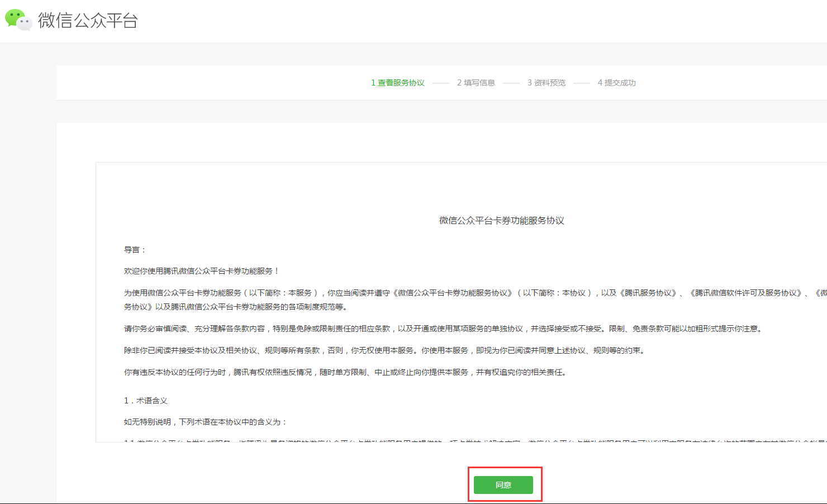The height and width of the screenshot is (504, 827).
Task: Click the line 欢迎你使用腾讯微信公众平台卡券功能服务！
Action: click(202, 271)
